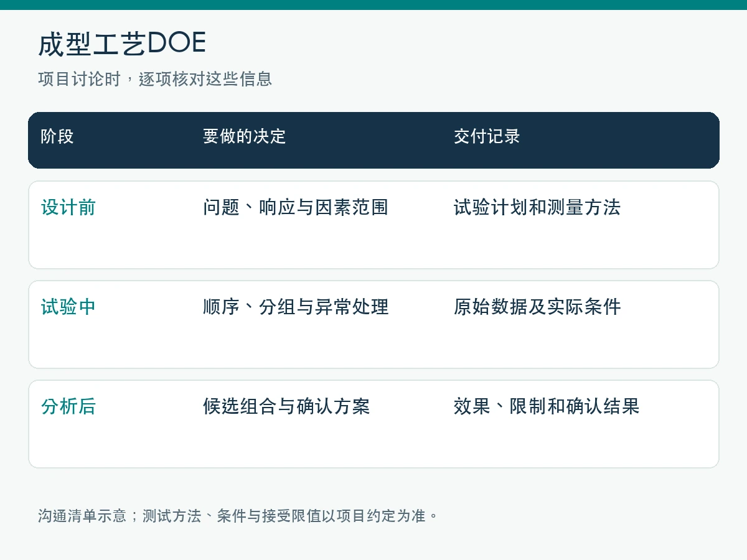The image size is (747, 560).
Task: Click the cell 原始数据及实际条件
Action: tap(537, 307)
